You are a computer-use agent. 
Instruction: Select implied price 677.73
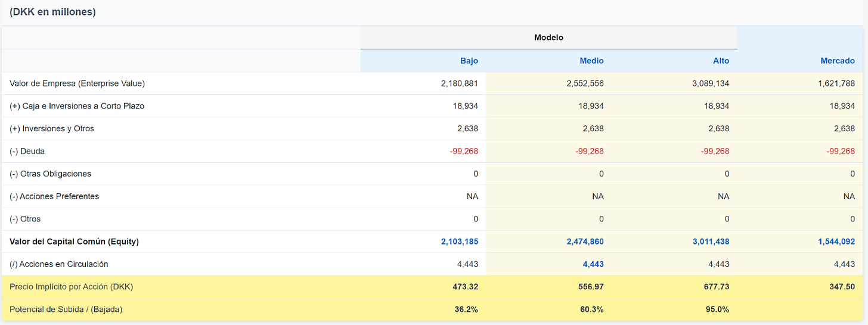pos(716,287)
